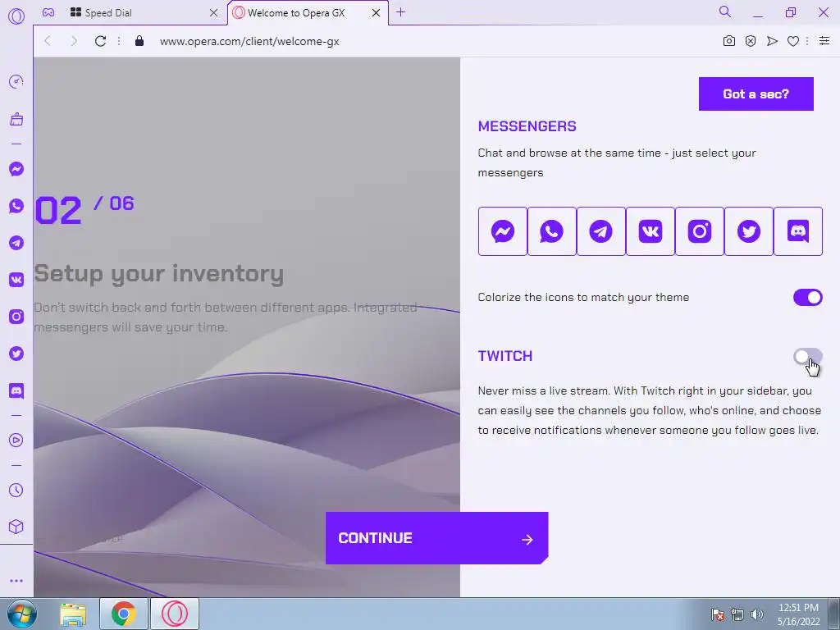Open GX Cleaner brush in sidebar
The width and height of the screenshot is (840, 630).
[16, 119]
